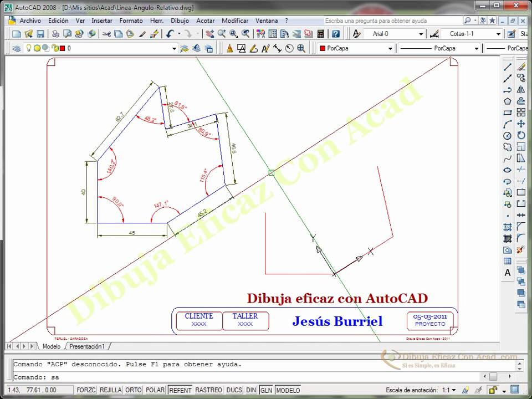Image resolution: width=532 pixels, height=399 pixels.
Task: Toggle FORZC snap mode
Action: [x=86, y=390]
